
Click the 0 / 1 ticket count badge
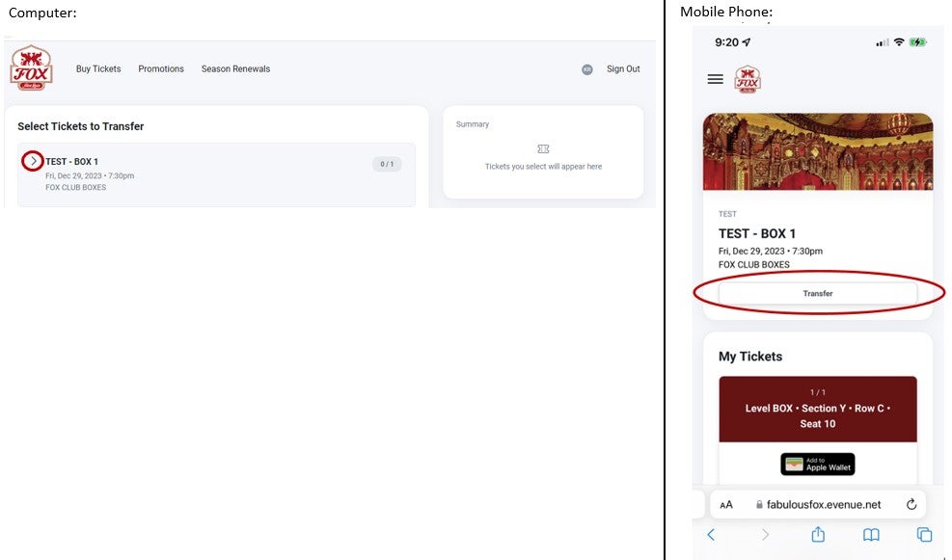click(x=387, y=164)
